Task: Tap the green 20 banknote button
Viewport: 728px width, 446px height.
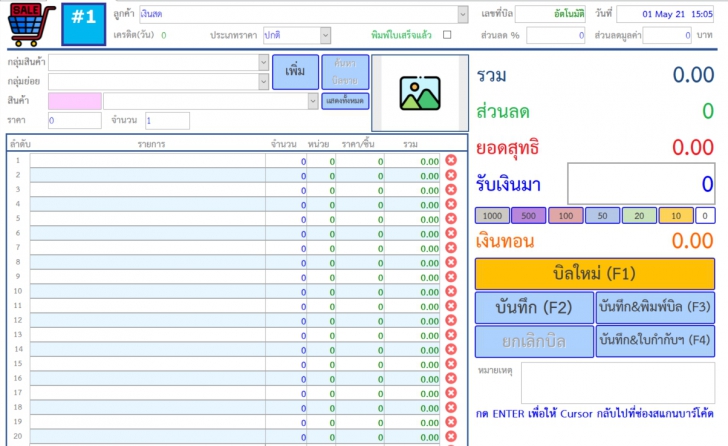Action: pos(639,216)
